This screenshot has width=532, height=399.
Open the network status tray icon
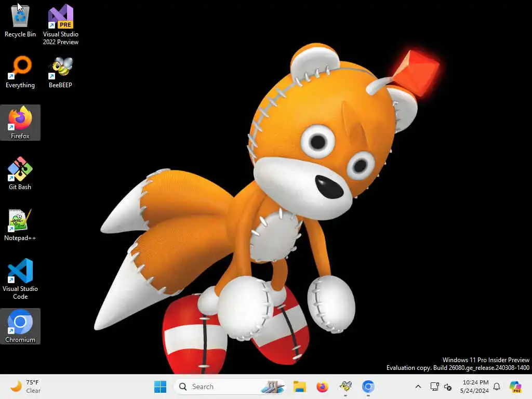[435, 387]
